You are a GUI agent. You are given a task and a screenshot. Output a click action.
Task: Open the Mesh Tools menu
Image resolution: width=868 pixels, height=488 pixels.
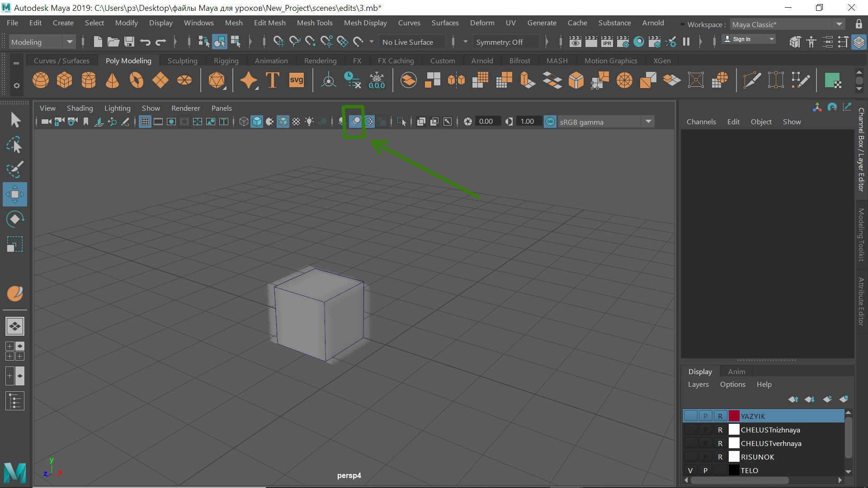click(x=315, y=23)
